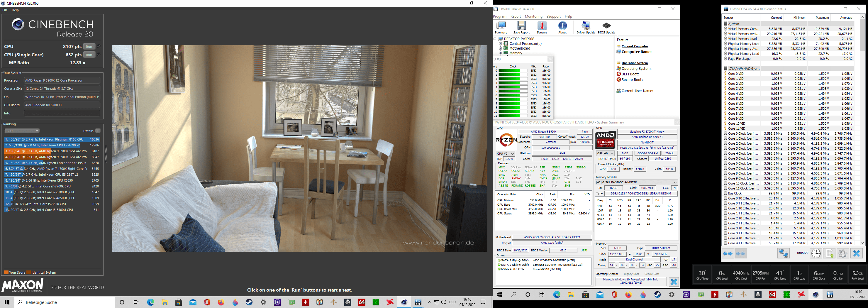Click the CPU Temp gadget tile
Screen dimensions: 868x308
pos(702,274)
